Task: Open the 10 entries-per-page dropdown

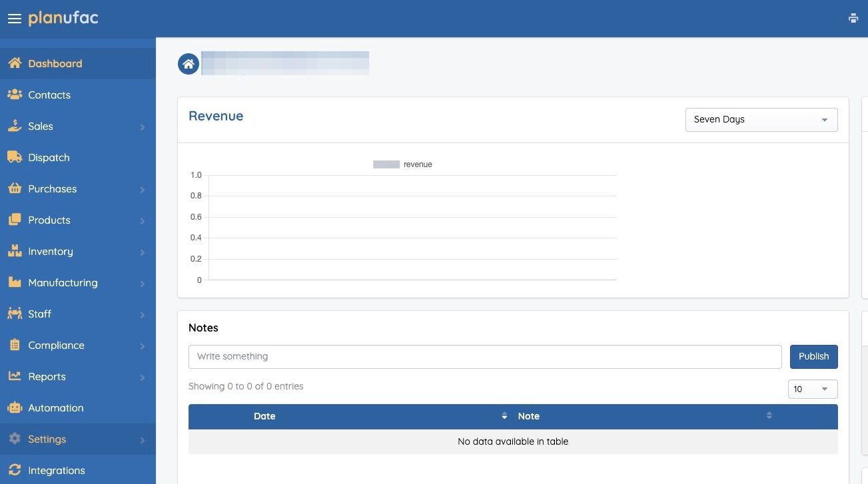Action: coord(813,389)
